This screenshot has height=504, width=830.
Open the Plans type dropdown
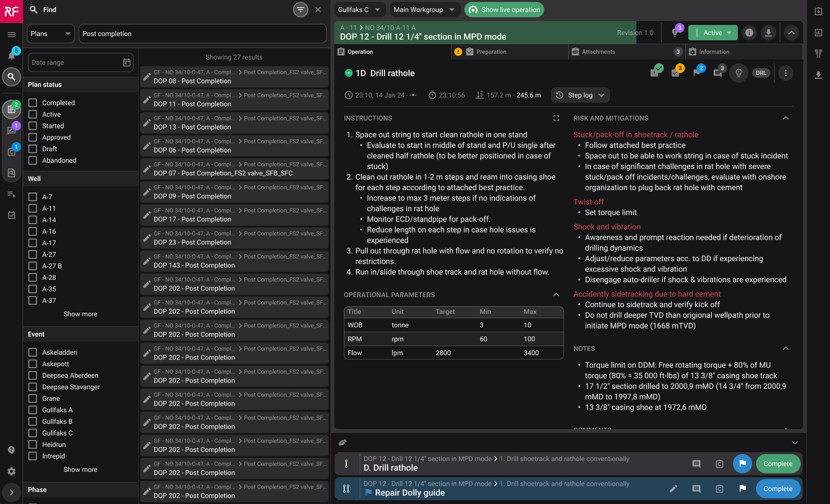click(50, 34)
